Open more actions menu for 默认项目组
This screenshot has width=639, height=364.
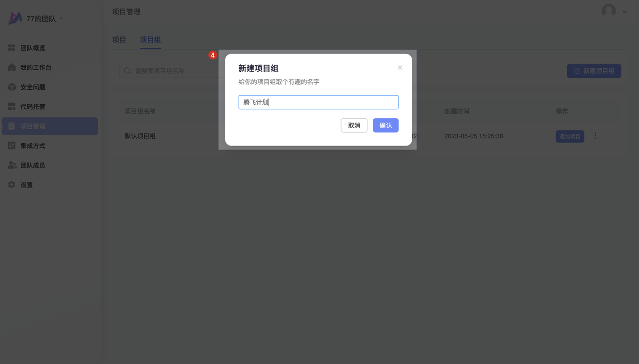(x=595, y=136)
